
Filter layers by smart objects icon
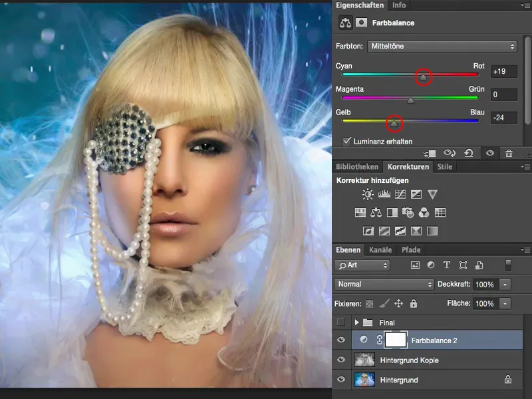click(479, 265)
